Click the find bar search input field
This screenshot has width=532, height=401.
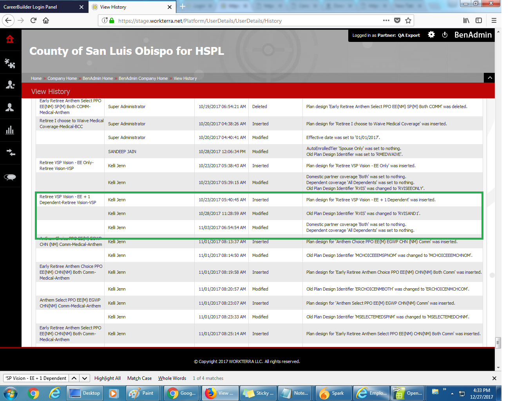[x=36, y=378]
